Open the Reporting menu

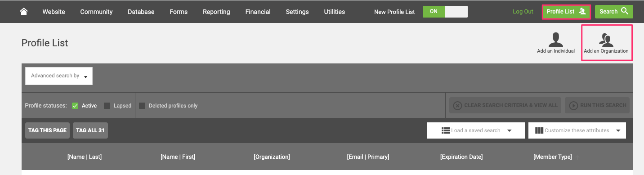coord(216,12)
